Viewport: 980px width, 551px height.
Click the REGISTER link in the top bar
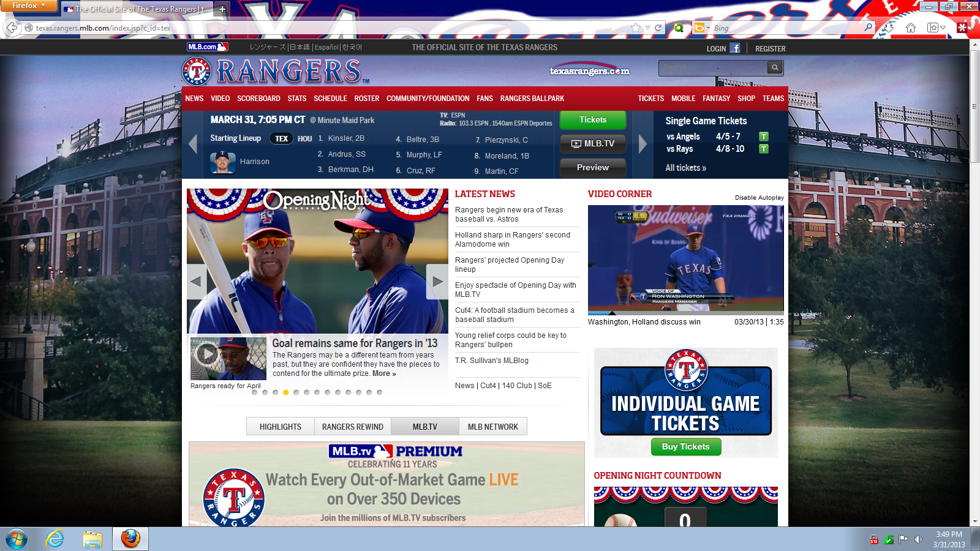click(x=771, y=49)
